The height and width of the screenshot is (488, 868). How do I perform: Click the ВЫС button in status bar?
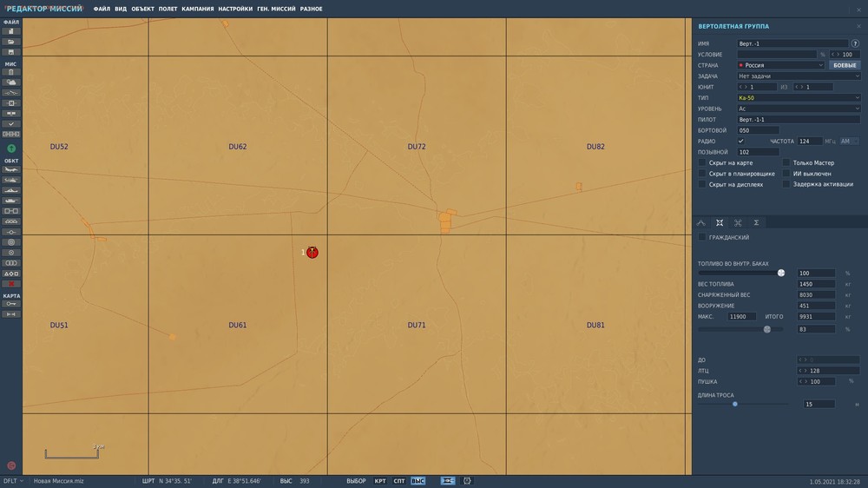(418, 481)
